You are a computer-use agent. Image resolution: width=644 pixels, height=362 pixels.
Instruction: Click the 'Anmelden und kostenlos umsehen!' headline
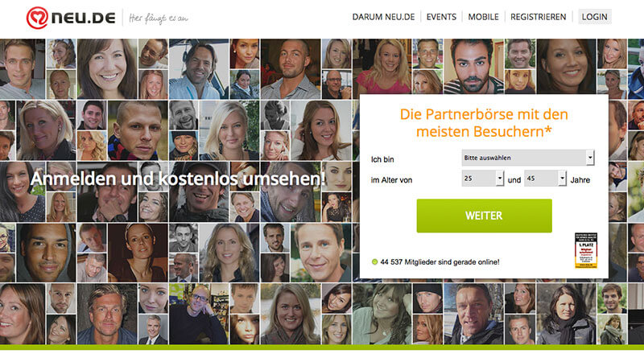(178, 179)
